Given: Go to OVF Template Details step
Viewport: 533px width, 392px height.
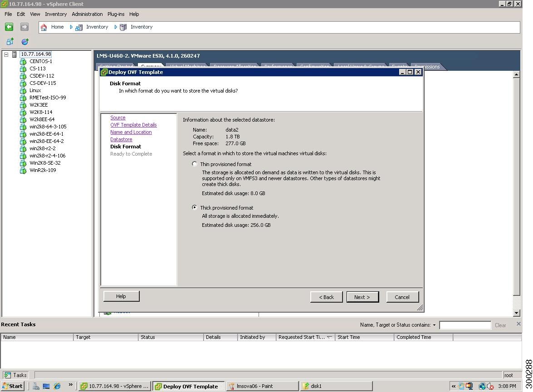Looking at the screenshot, I should tap(133, 125).
